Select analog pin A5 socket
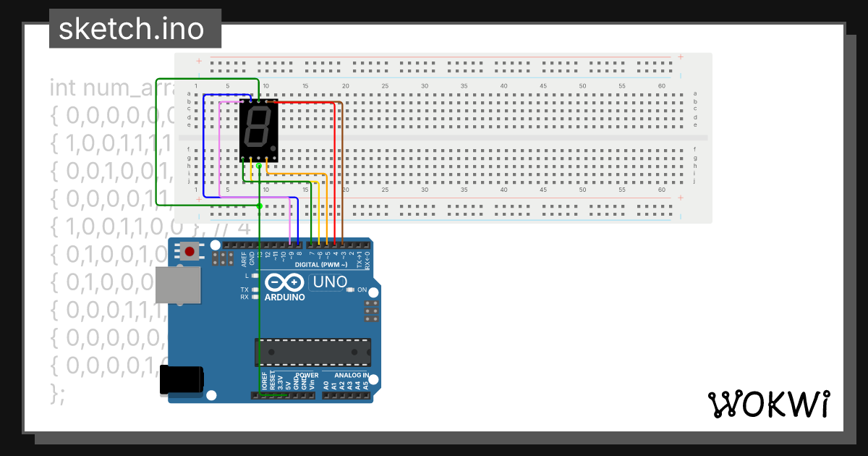 366,396
